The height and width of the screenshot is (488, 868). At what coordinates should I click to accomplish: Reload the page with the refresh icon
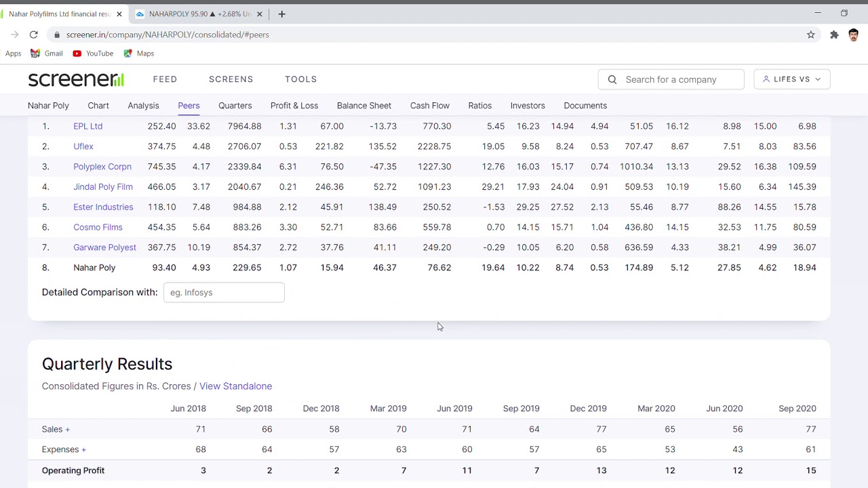[33, 35]
